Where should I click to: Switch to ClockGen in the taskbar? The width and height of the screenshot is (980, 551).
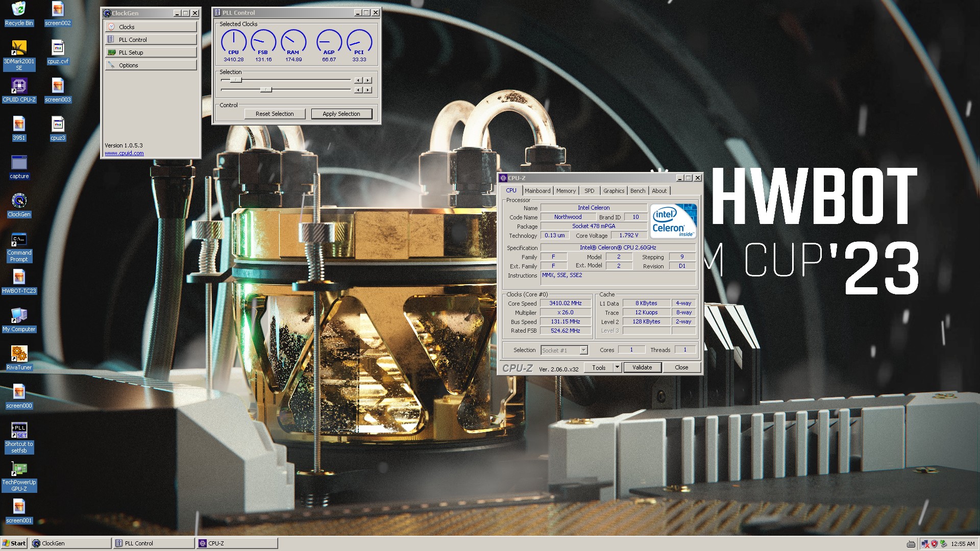(x=70, y=543)
